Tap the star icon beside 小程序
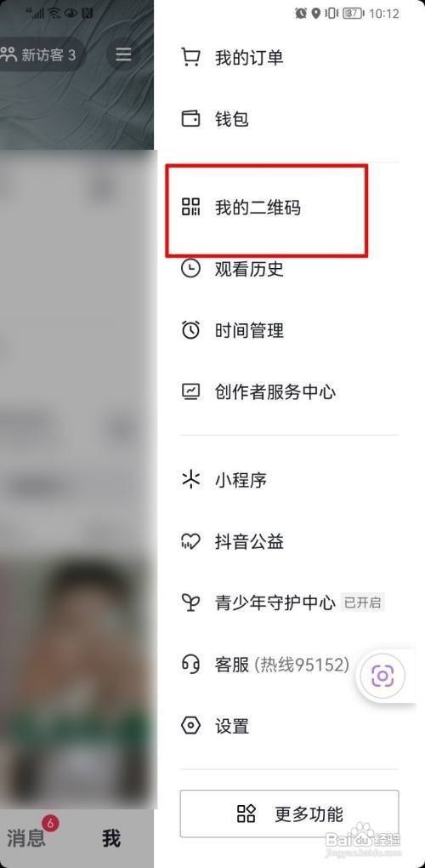 coord(190,479)
